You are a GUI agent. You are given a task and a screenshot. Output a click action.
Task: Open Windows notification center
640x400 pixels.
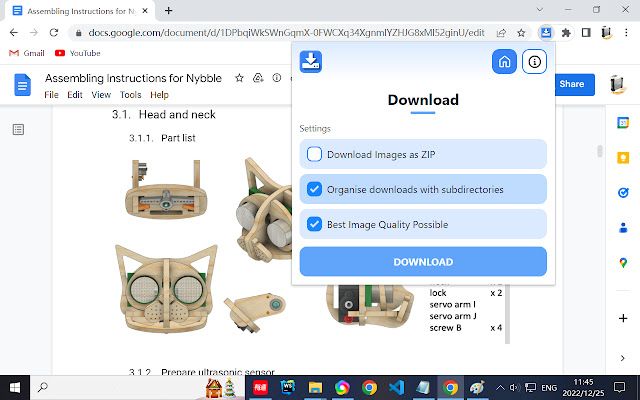click(620, 387)
